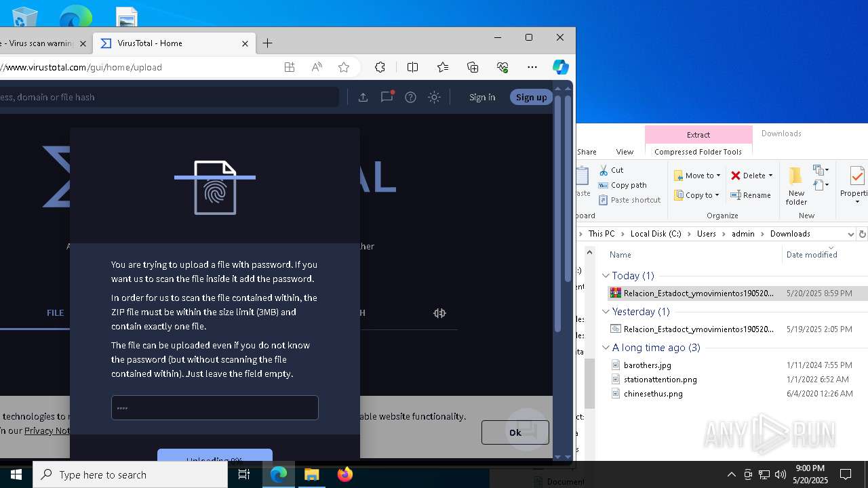Viewport: 868px width, 488px height.
Task: Refresh the Explorer Downloads folder
Action: (x=863, y=234)
